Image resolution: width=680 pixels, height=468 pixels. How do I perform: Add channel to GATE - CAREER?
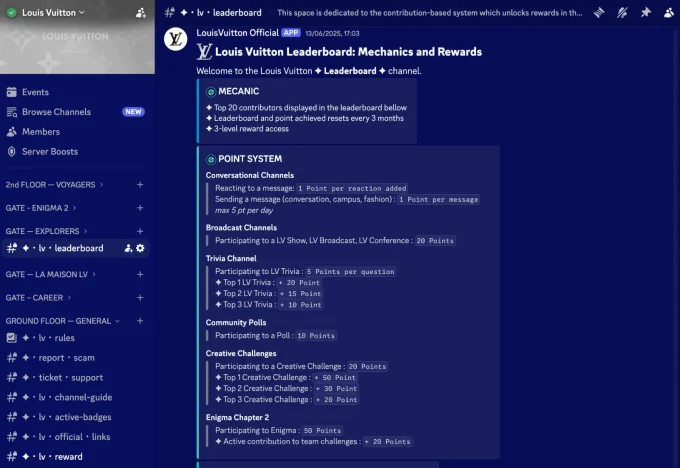tap(140, 298)
